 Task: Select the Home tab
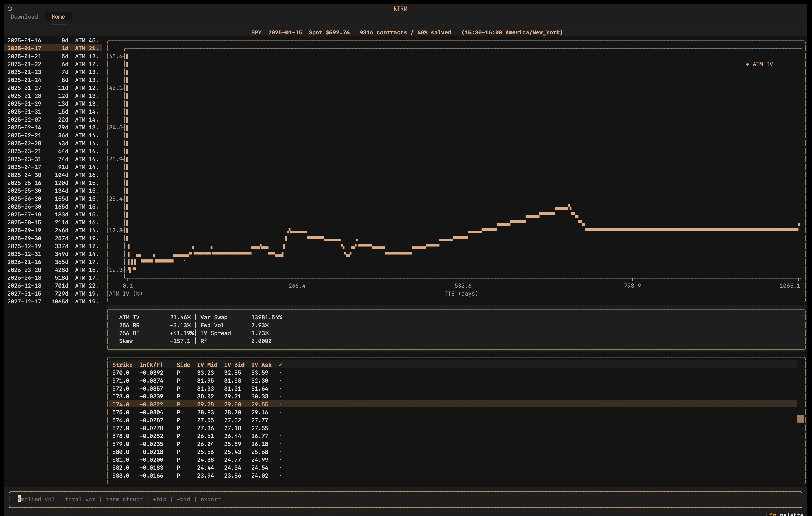point(58,17)
